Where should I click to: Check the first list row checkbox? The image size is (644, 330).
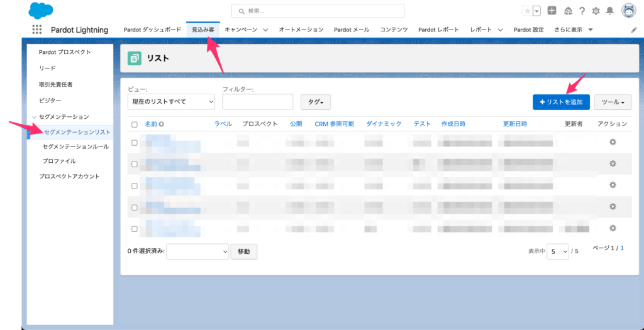[135, 143]
